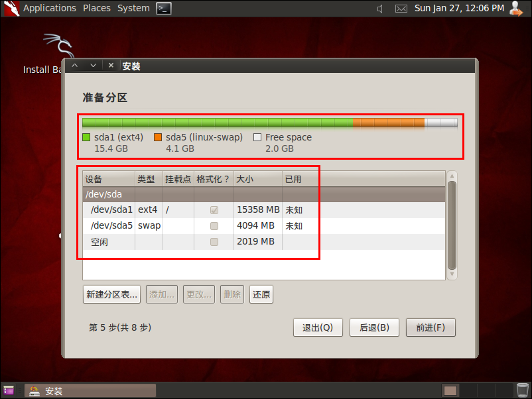Image resolution: width=532 pixels, height=399 pixels.
Task: Open the terminal launcher in top panel
Action: pyautogui.click(x=164, y=9)
